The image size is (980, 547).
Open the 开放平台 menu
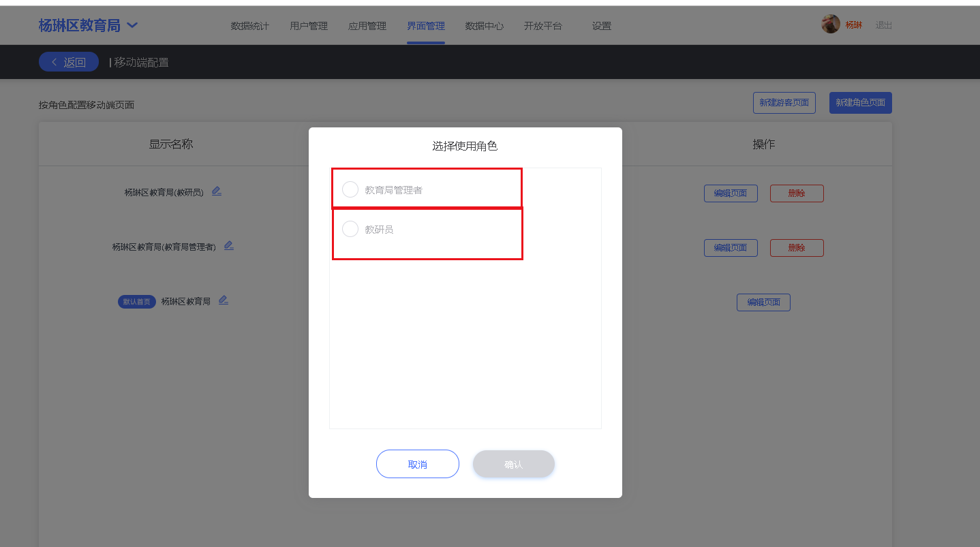click(543, 26)
